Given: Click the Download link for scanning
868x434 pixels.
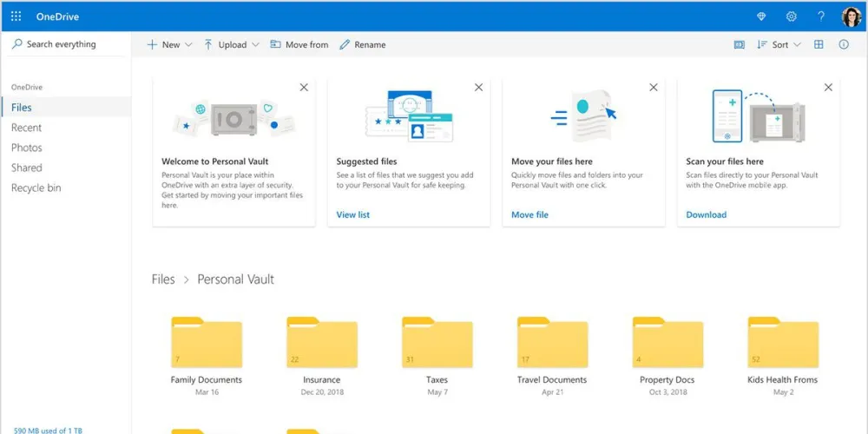Looking at the screenshot, I should (x=706, y=214).
